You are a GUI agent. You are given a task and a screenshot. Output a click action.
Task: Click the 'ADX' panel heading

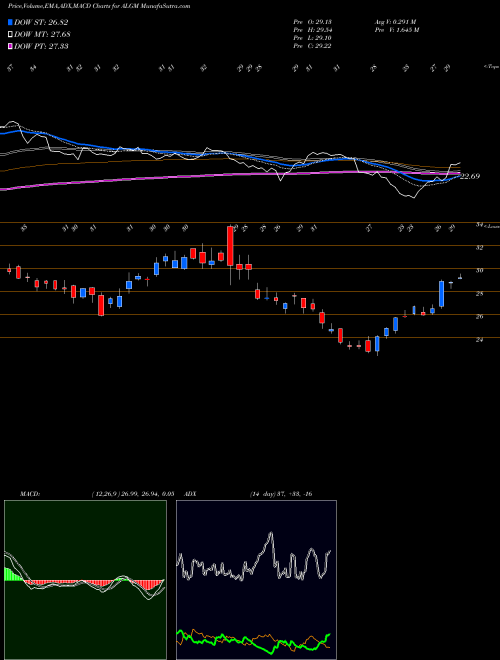click(191, 494)
